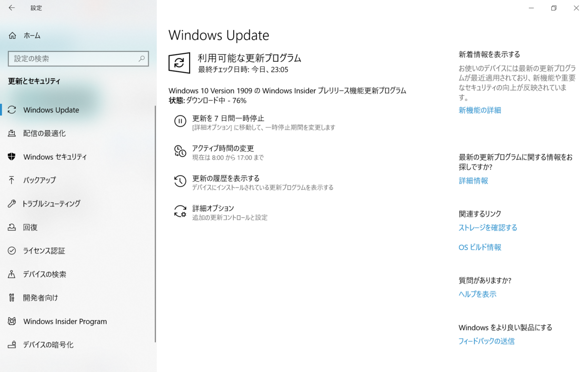
Task: Minimize the Settings window
Action: click(x=531, y=8)
